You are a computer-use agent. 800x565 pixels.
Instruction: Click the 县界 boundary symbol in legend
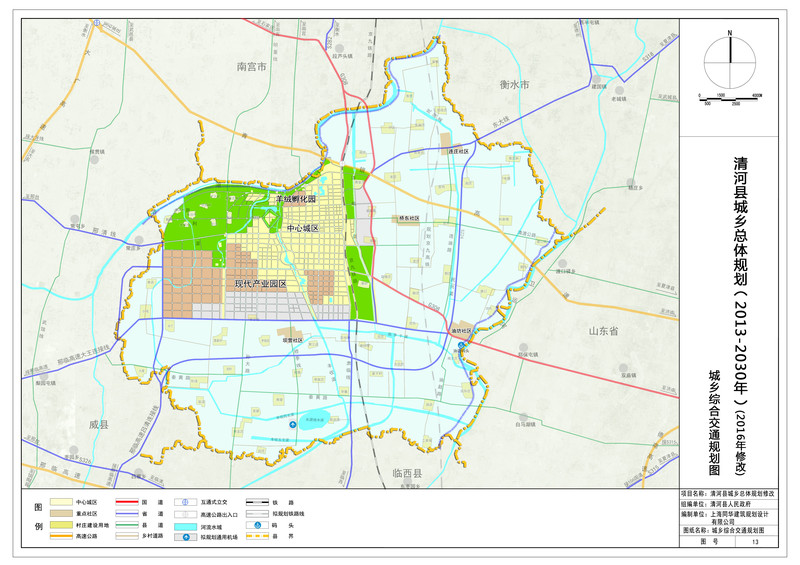pyautogui.click(x=259, y=537)
